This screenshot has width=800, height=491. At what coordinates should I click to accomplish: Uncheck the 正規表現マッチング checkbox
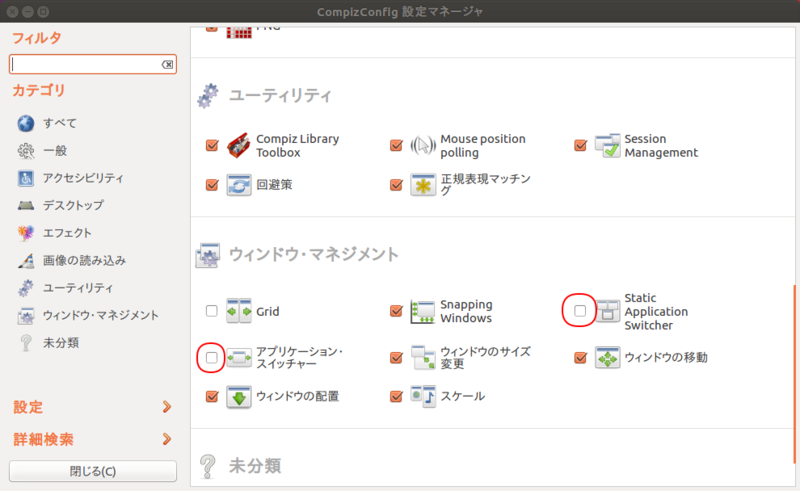(x=396, y=185)
